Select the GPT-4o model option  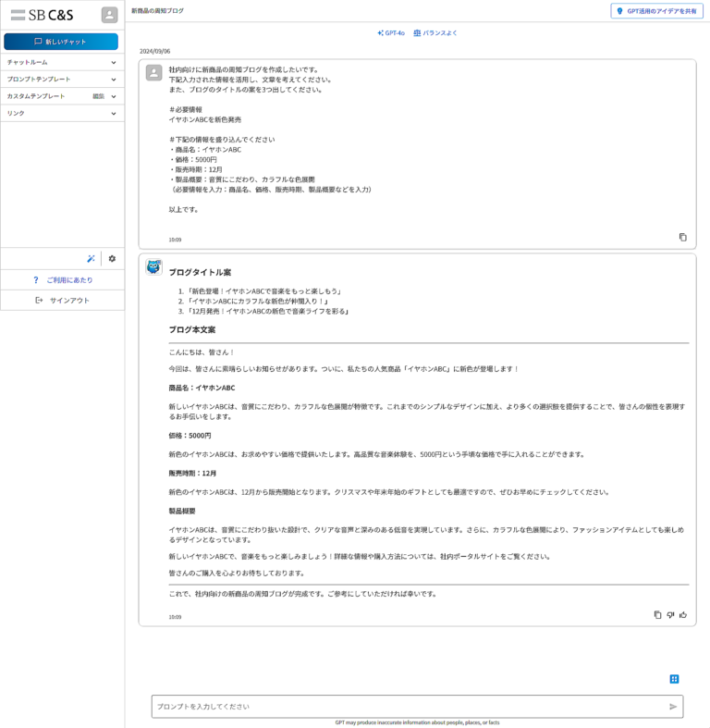[391, 33]
